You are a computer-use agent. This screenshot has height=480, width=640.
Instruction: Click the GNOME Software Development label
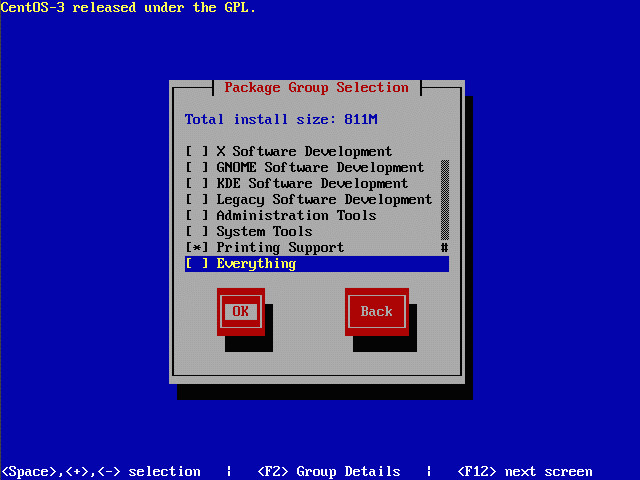click(320, 167)
